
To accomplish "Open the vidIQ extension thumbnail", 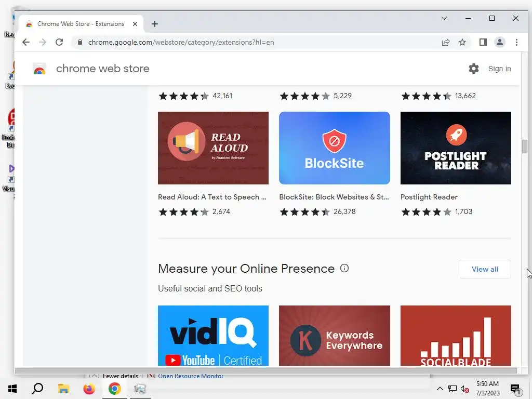I will 213,336.
